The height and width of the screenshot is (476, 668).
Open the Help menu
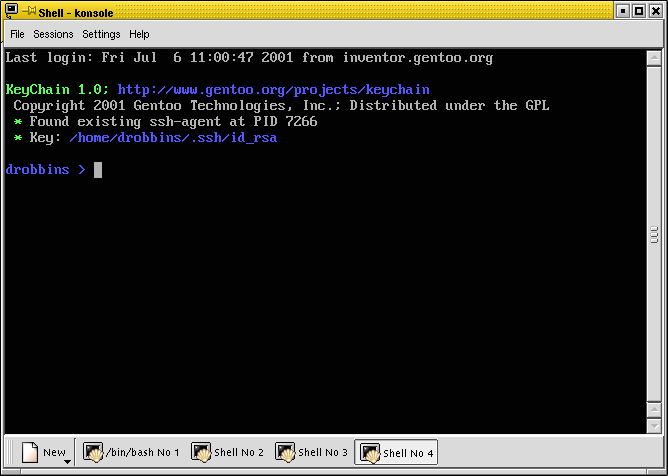pos(139,34)
